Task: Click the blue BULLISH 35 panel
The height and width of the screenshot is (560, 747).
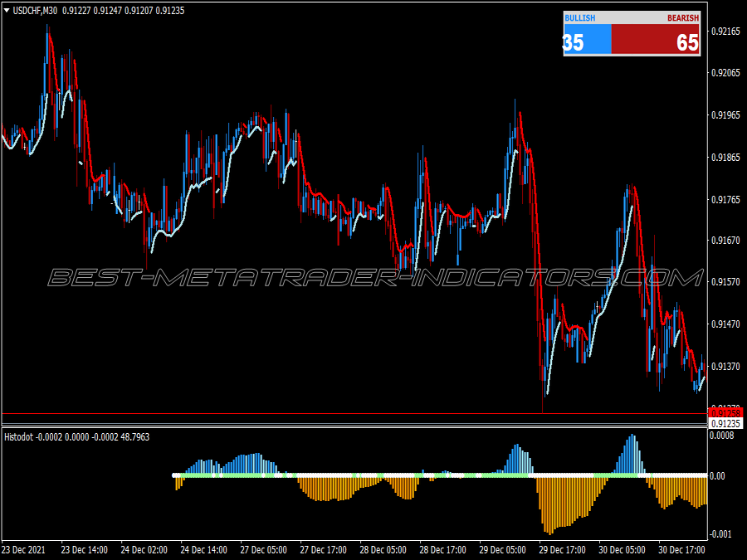Action: coord(587,39)
